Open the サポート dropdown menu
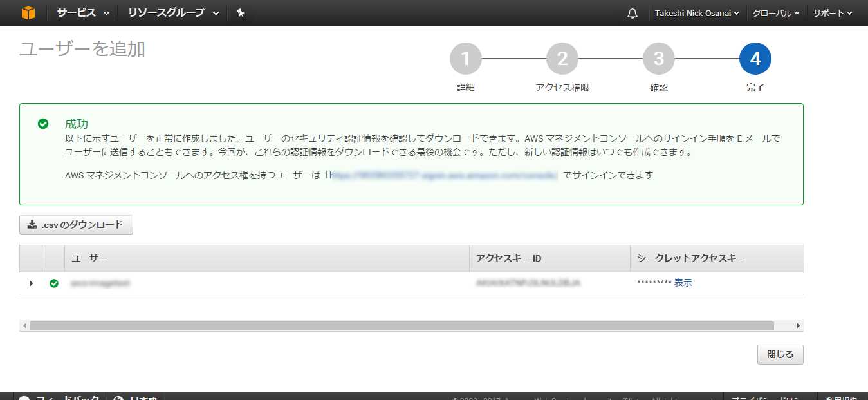The height and width of the screenshot is (400, 868). [832, 13]
